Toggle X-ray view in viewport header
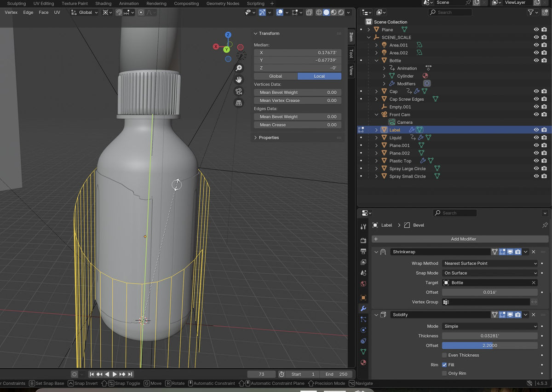 click(x=309, y=12)
